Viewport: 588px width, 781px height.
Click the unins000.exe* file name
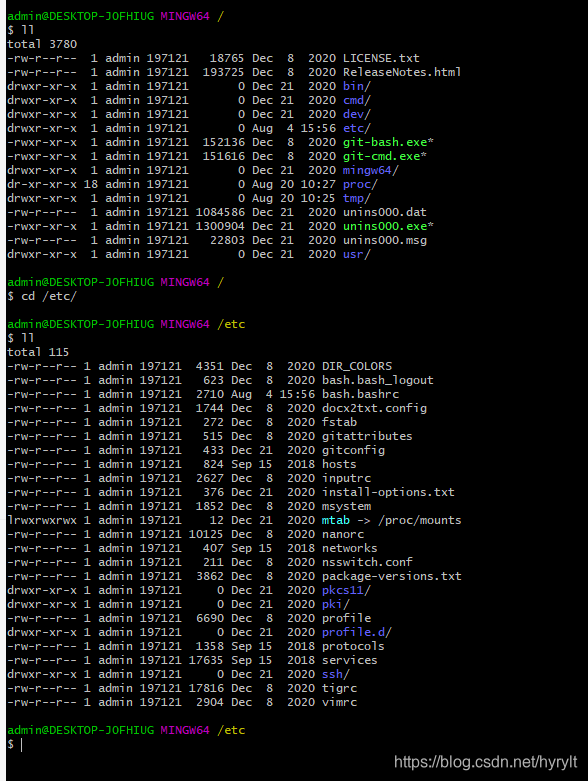(388, 226)
